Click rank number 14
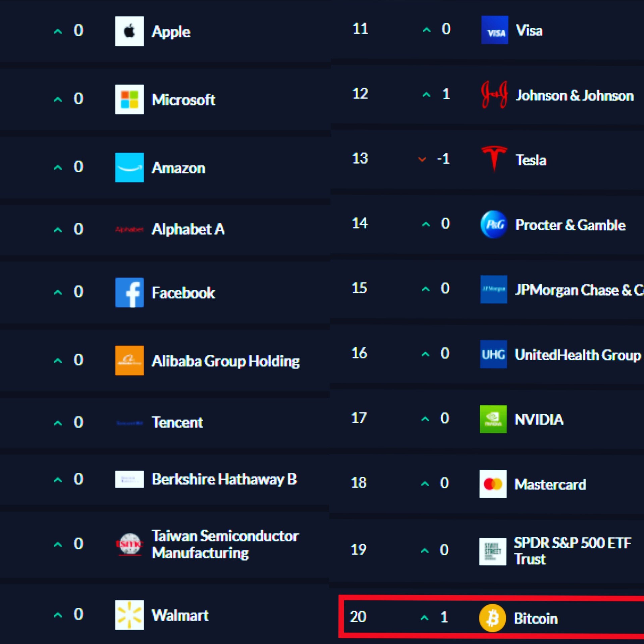This screenshot has width=644, height=644. click(x=360, y=223)
